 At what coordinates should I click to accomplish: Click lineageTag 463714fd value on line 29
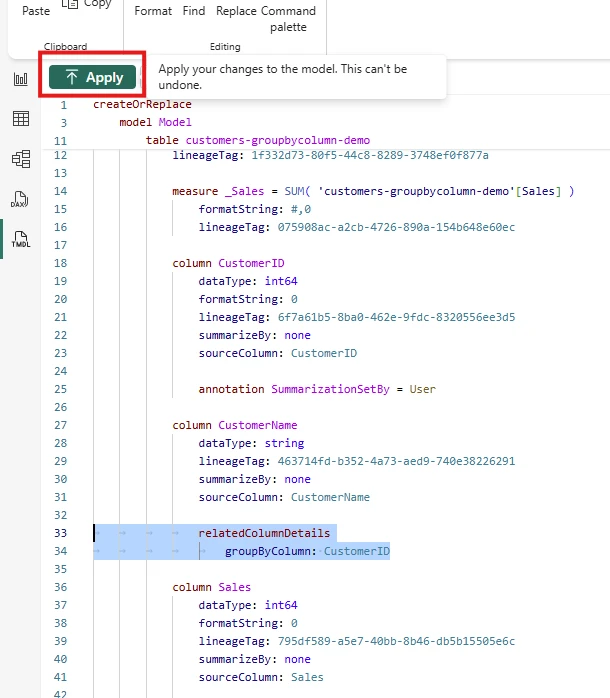396,461
